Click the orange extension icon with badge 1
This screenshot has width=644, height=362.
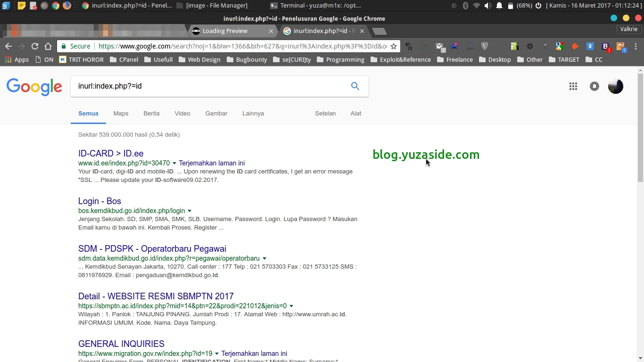[x=621, y=47]
